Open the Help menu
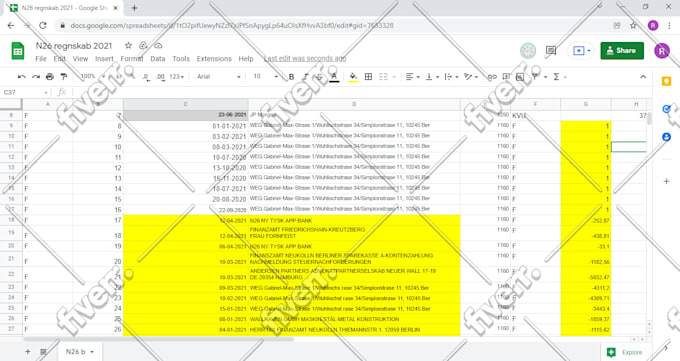 [x=246, y=59]
